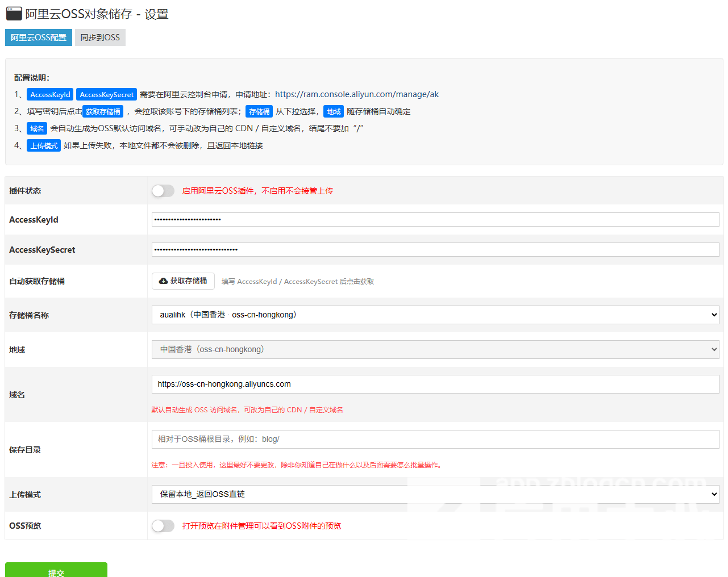This screenshot has height=577, width=728.
Task: Click the 保存目录 save directory field
Action: coord(435,439)
